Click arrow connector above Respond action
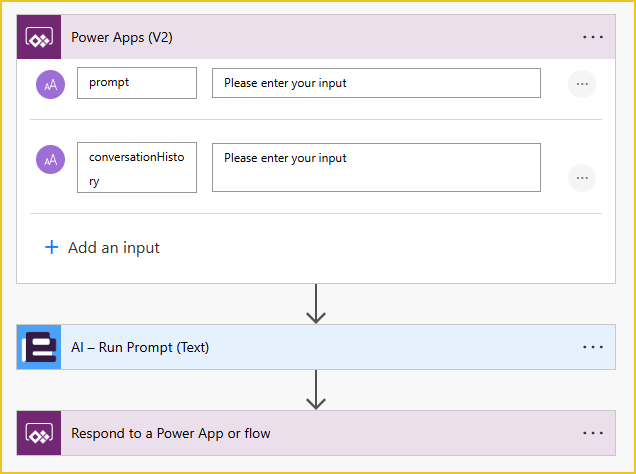636x474 pixels. click(x=316, y=390)
